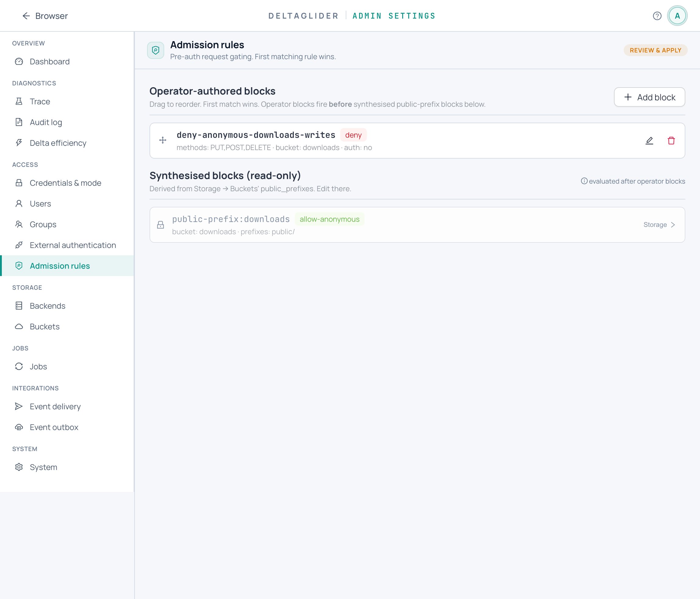
Task: Go to Audit log page
Action: pos(67,122)
